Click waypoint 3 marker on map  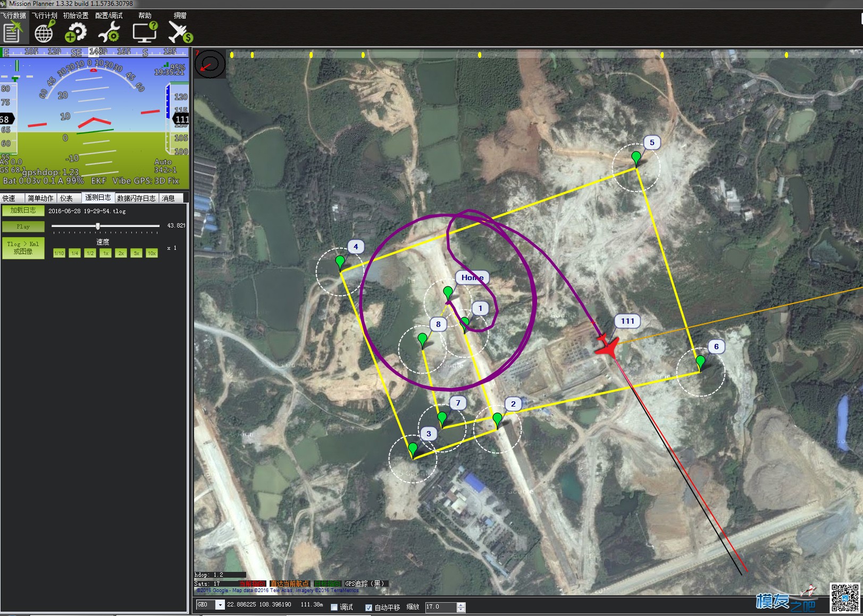coord(413,450)
